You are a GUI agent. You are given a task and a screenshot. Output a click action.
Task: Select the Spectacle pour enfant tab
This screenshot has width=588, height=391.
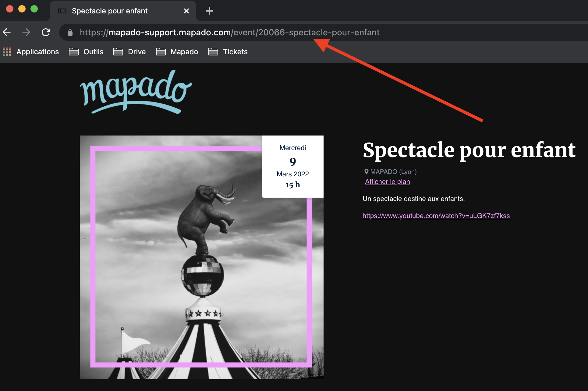tap(110, 11)
